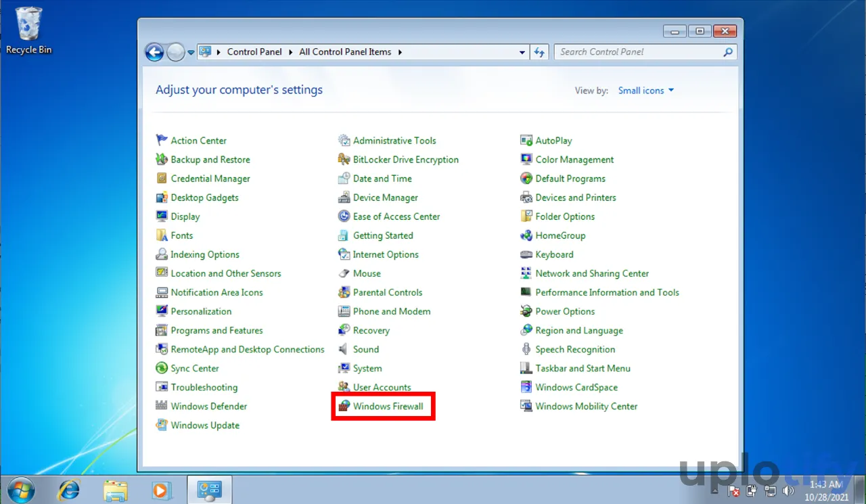
Task: Open recent pages dropdown beside navigation buttons
Action: pos(191,52)
